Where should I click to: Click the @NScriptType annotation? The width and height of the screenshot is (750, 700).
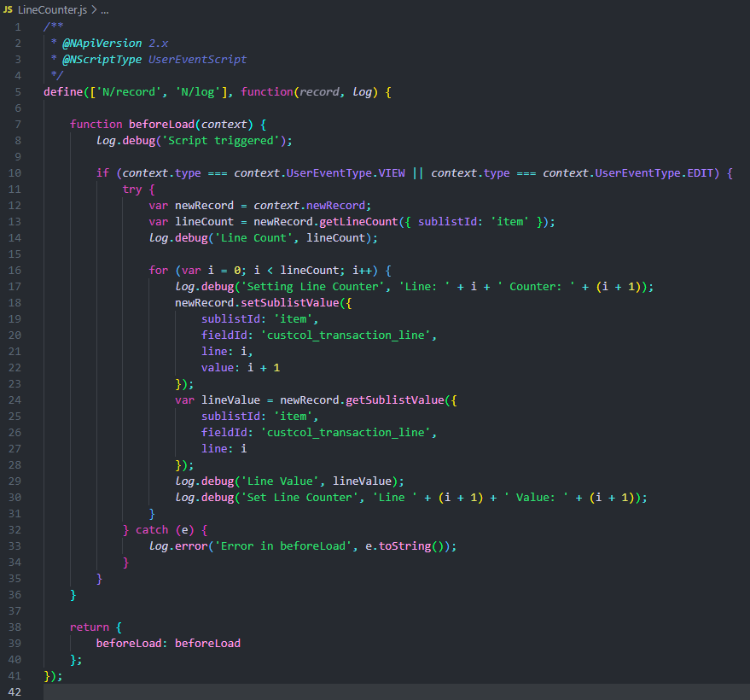pyautogui.click(x=102, y=60)
